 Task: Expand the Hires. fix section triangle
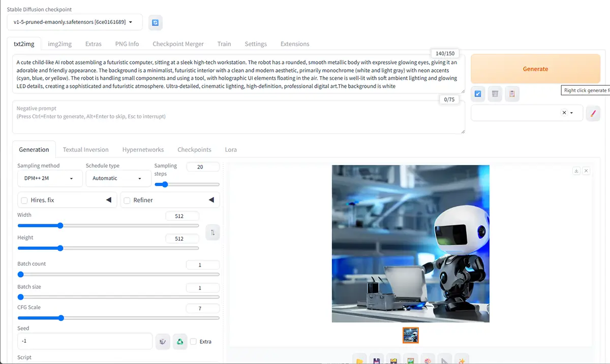click(108, 200)
